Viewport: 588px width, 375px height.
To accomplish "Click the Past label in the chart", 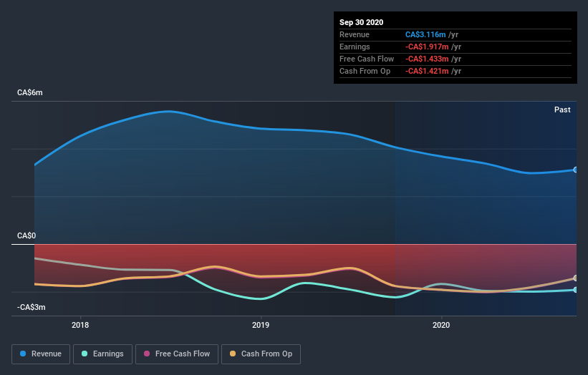I will pos(562,109).
